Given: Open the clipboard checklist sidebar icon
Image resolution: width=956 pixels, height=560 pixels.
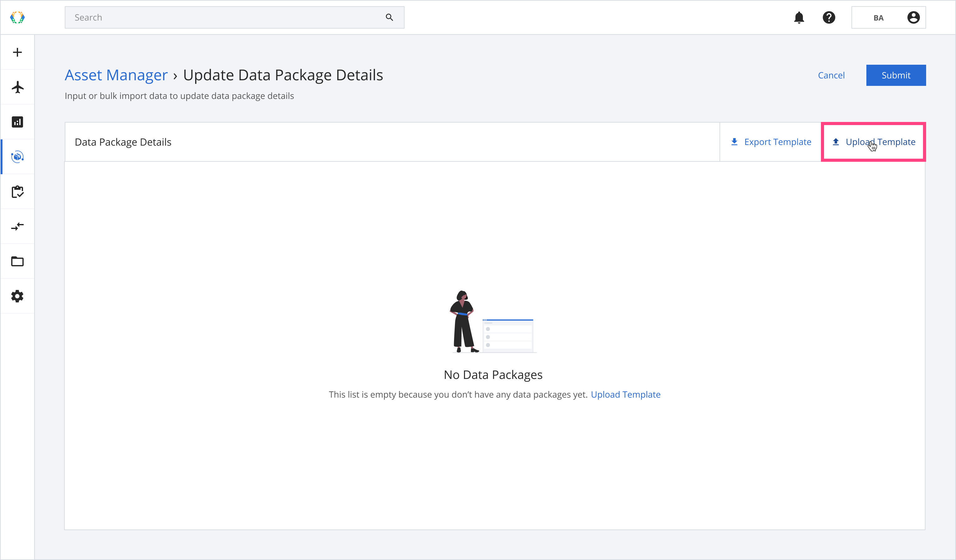Looking at the screenshot, I should pos(17,192).
